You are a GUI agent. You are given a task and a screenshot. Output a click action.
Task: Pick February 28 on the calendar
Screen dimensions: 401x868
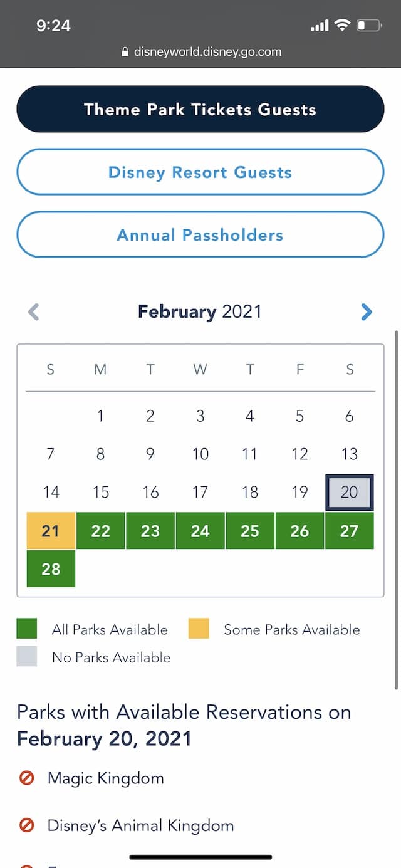51,568
